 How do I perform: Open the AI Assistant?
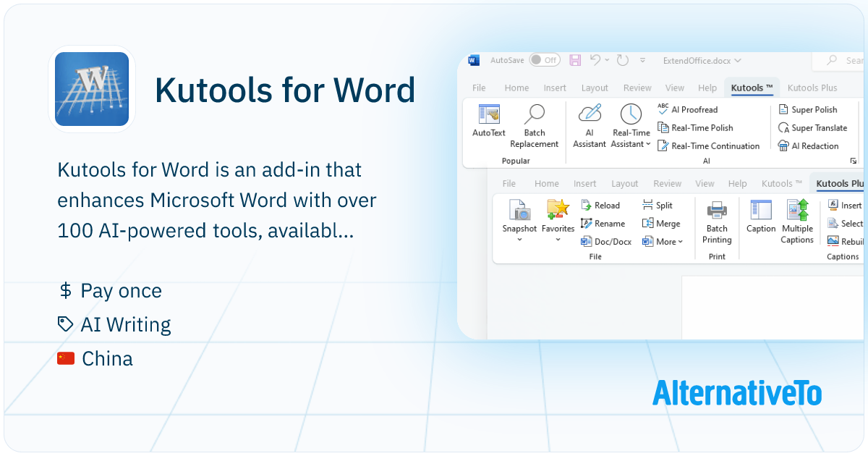point(590,126)
